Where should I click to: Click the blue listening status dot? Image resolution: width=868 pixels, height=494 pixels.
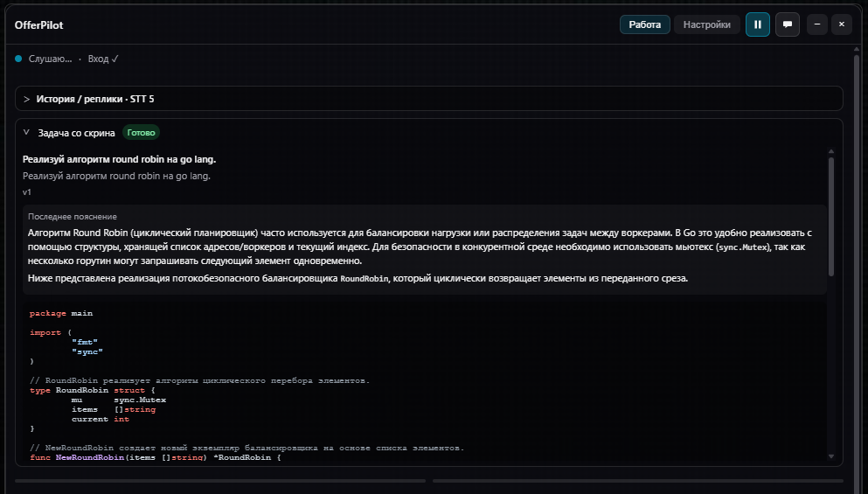(x=18, y=59)
